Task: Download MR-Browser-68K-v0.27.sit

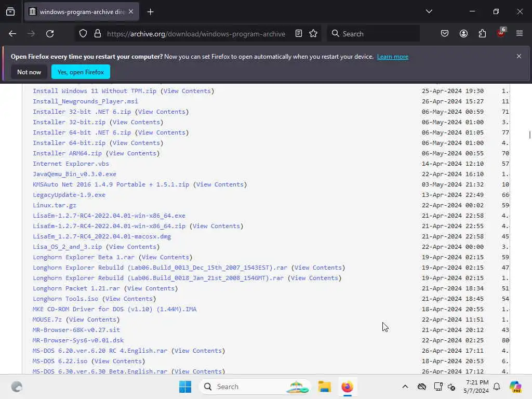Action: coord(76,330)
